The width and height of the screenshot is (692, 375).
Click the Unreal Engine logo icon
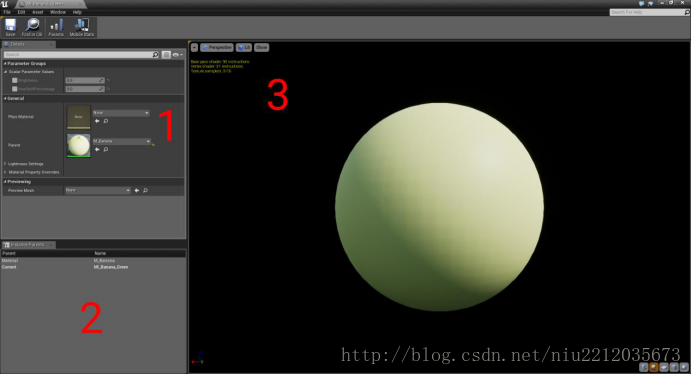(x=5, y=4)
